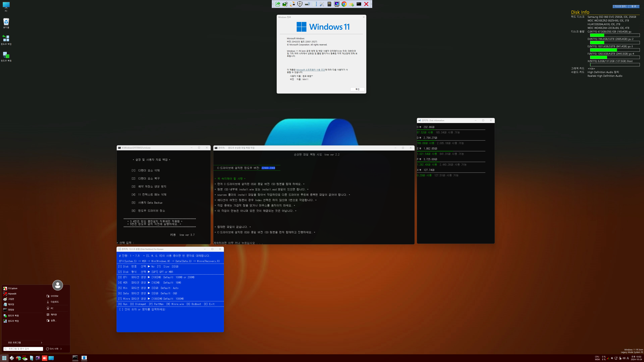Open 윈도우 복원 from the Start menu
Screen dimensions: 644x362
click(11, 316)
